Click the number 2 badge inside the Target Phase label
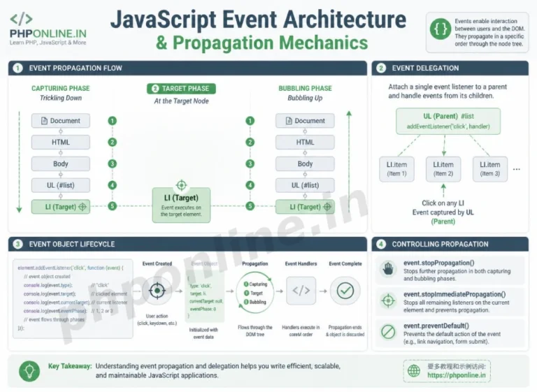Viewport: 537px width, 392px height. [155, 89]
